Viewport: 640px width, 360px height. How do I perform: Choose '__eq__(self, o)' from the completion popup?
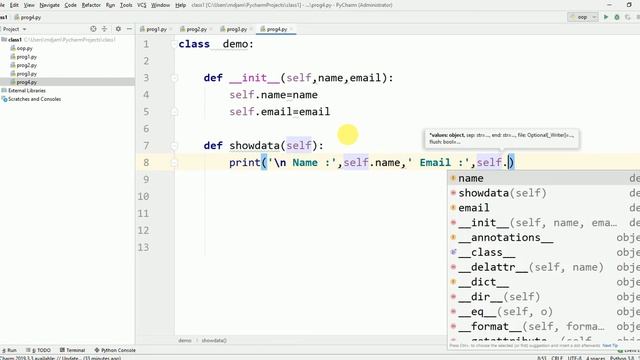pos(544,312)
